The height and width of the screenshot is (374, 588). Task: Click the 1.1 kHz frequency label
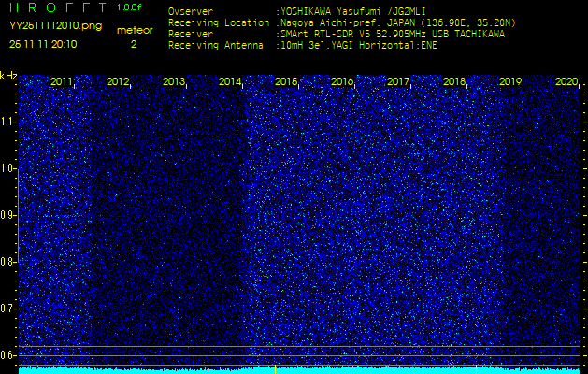tap(7, 122)
